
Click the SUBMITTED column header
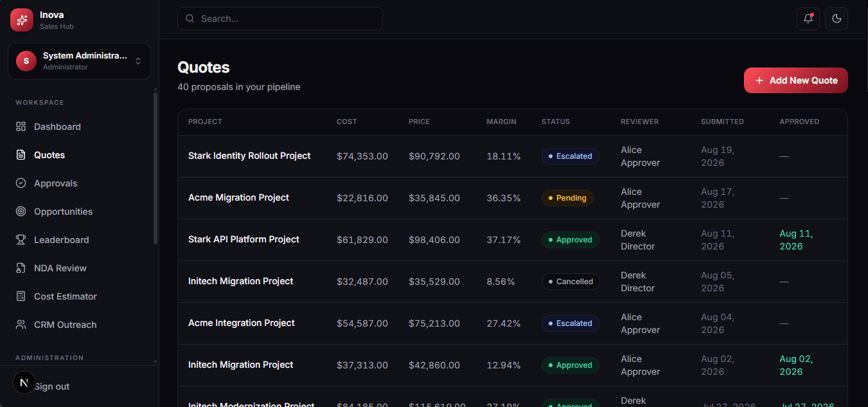[722, 122]
